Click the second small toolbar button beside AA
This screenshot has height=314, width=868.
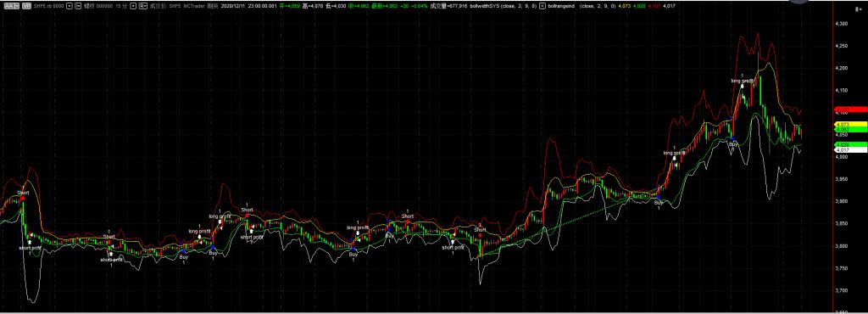(x=26, y=6)
